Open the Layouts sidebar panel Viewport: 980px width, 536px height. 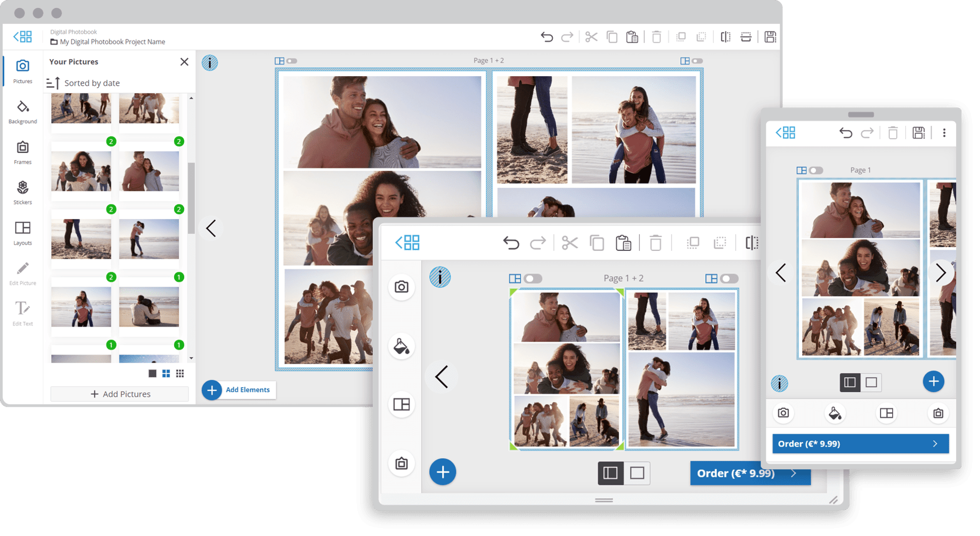tap(22, 233)
